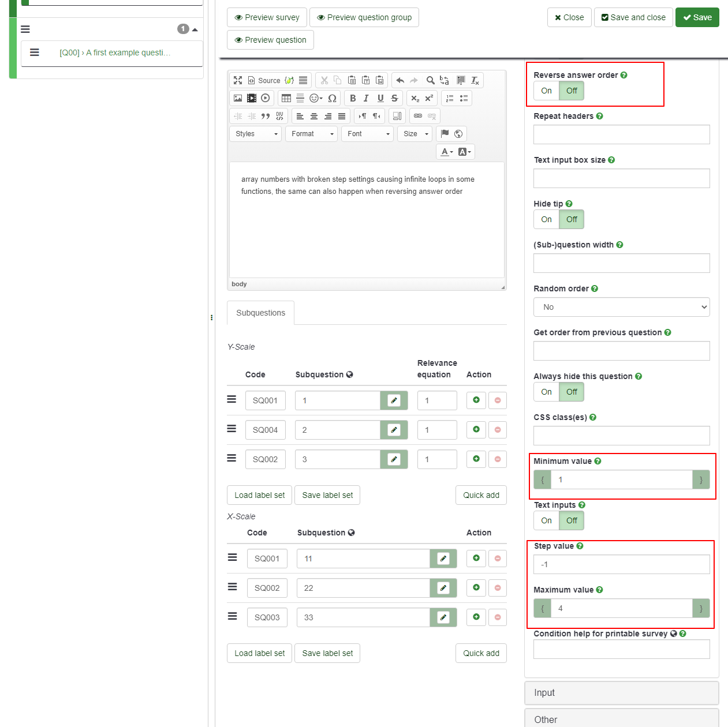
Task: Click the Preview survey button
Action: [267, 17]
